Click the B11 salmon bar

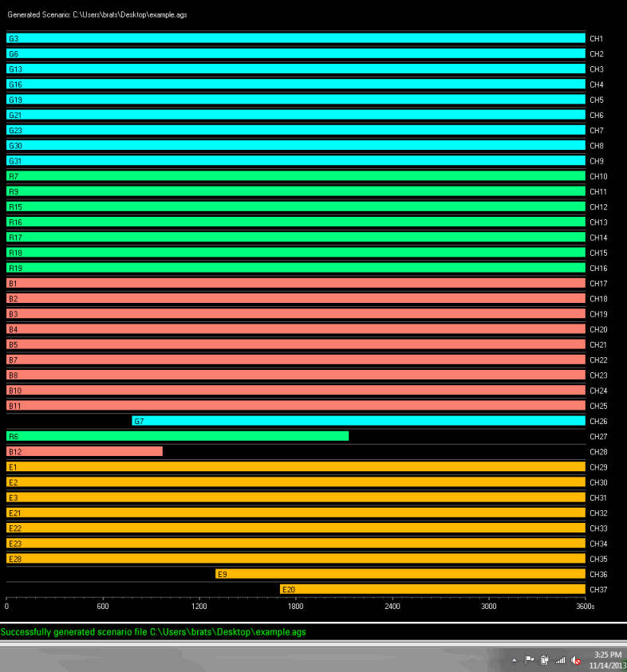pos(296,406)
